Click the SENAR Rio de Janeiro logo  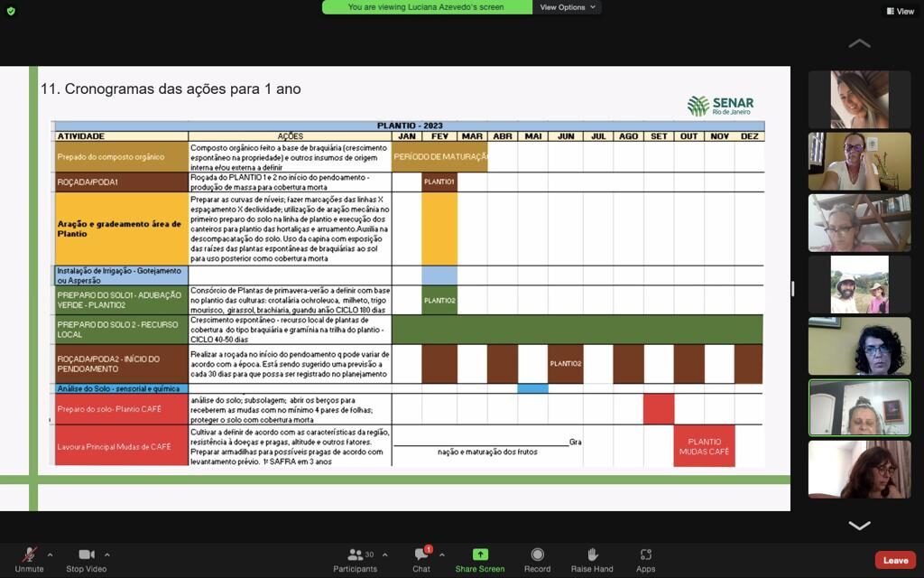(x=720, y=106)
